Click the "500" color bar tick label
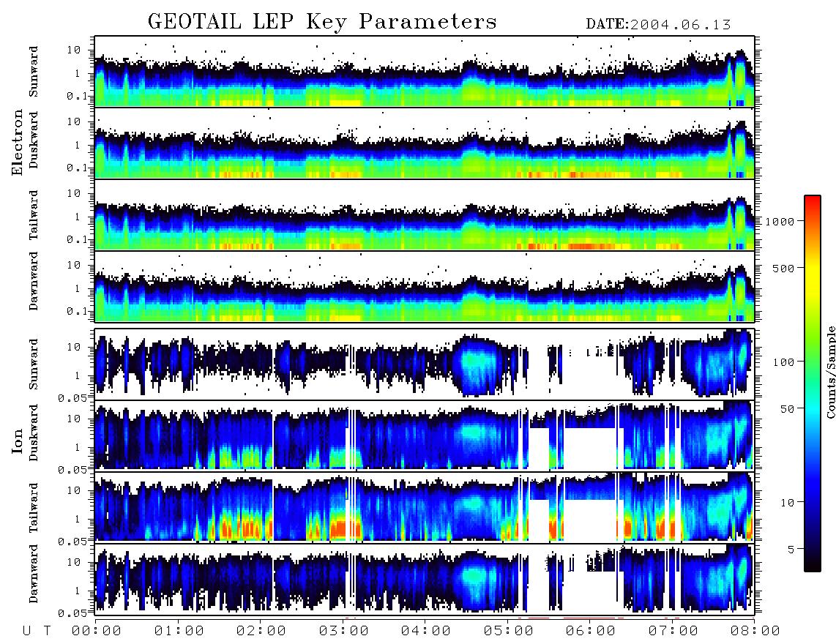The image size is (836, 644). point(783,268)
